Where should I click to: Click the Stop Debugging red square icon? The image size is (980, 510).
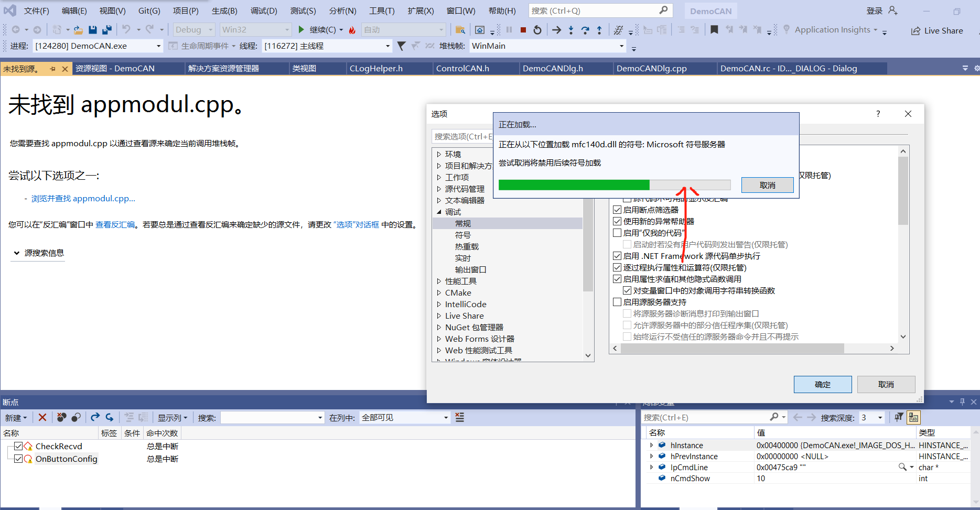523,29
